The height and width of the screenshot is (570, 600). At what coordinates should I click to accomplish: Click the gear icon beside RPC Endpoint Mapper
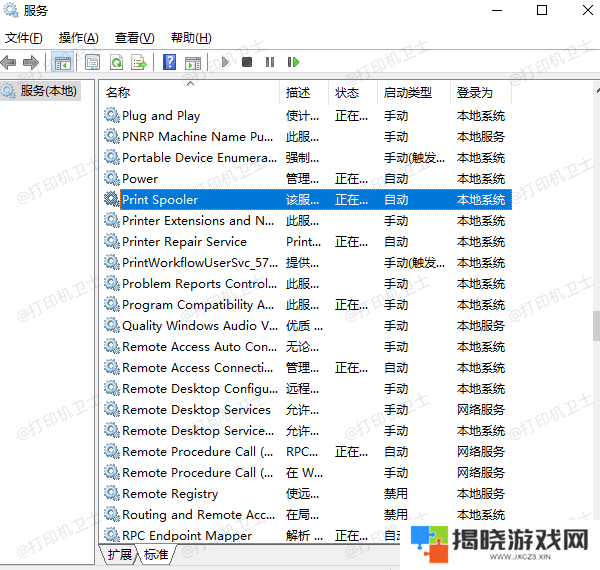[112, 535]
